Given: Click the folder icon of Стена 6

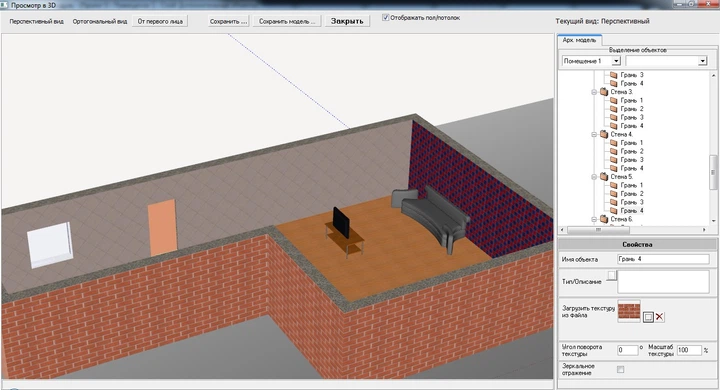Looking at the screenshot, I should click(604, 219).
